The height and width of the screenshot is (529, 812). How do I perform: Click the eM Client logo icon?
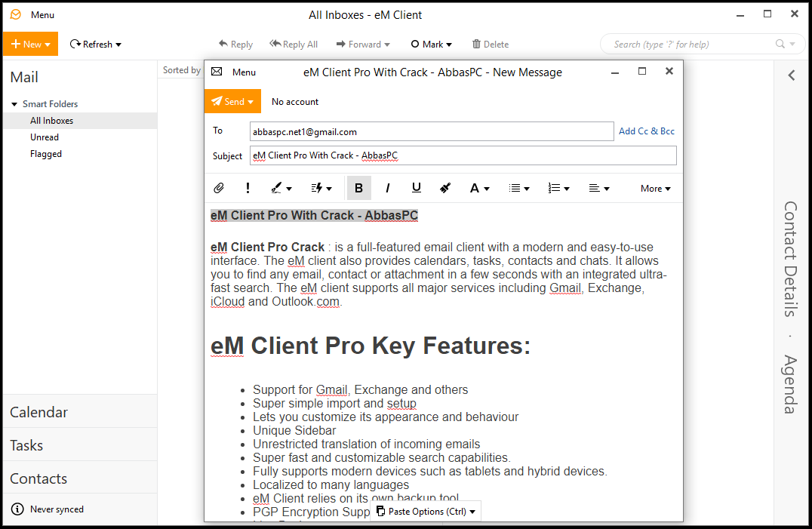coord(16,14)
